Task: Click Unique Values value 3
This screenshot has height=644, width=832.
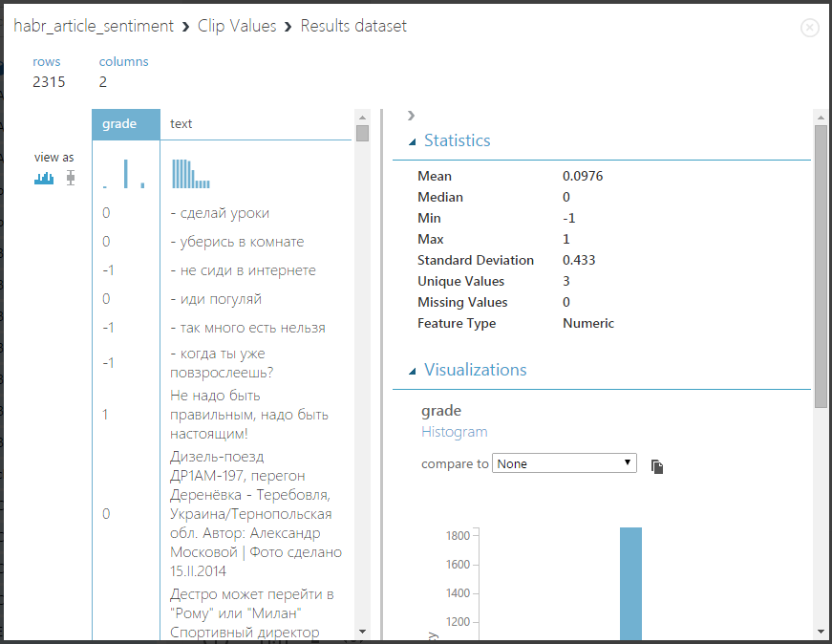Action: tap(566, 281)
